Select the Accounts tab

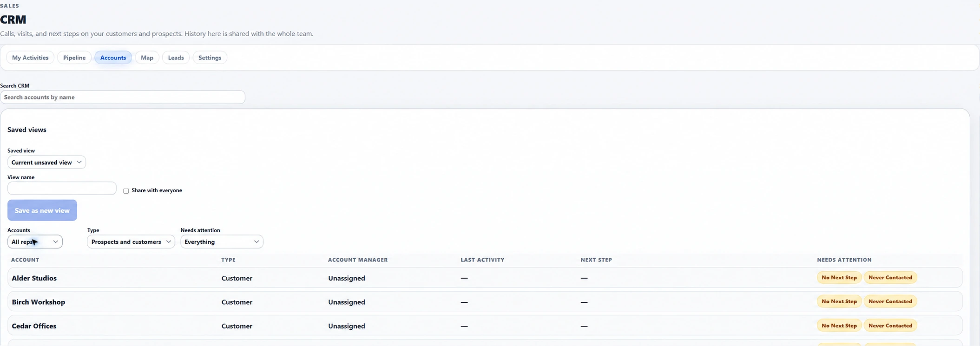(113, 58)
